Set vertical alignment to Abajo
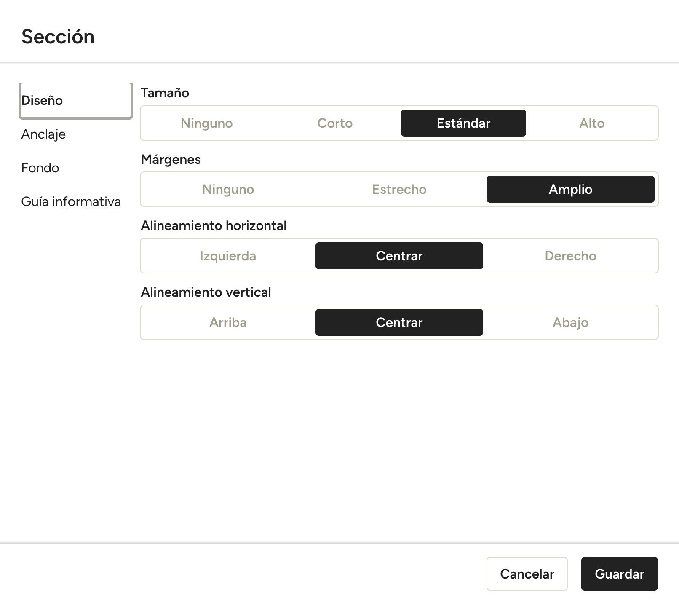 [x=570, y=322]
